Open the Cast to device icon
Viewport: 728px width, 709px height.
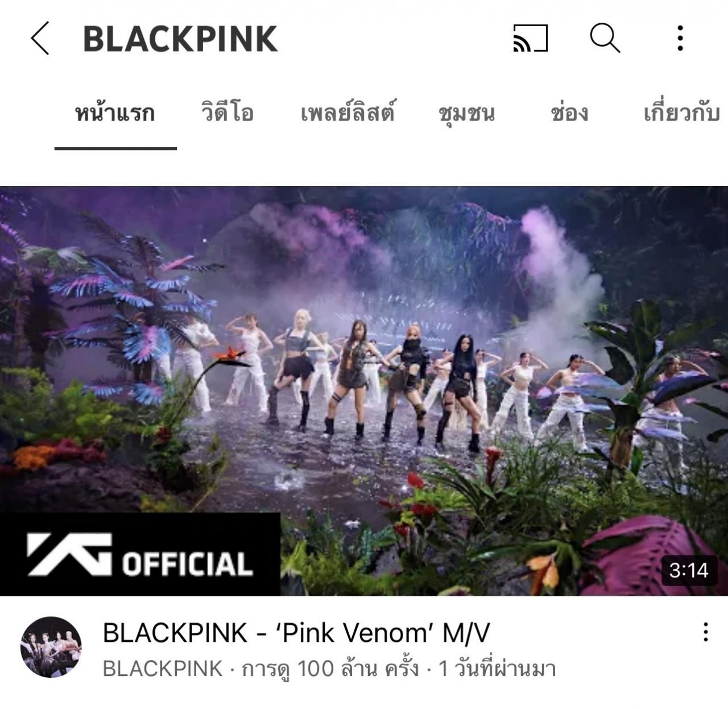click(530, 38)
